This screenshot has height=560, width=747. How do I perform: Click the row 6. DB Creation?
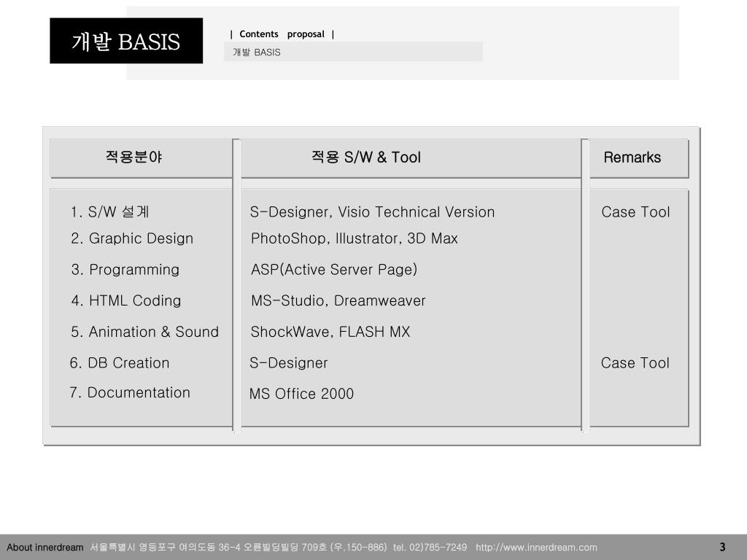[x=120, y=363]
